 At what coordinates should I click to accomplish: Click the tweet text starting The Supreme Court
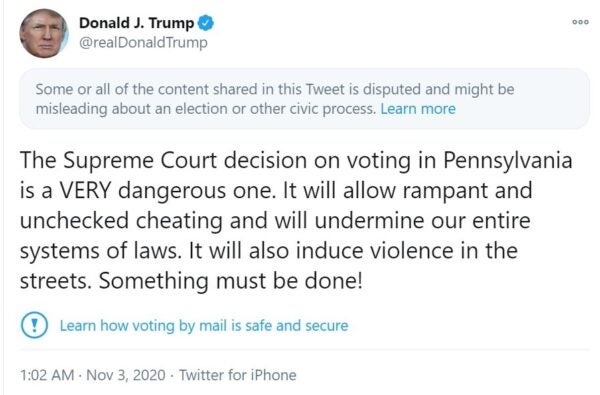pos(296,220)
